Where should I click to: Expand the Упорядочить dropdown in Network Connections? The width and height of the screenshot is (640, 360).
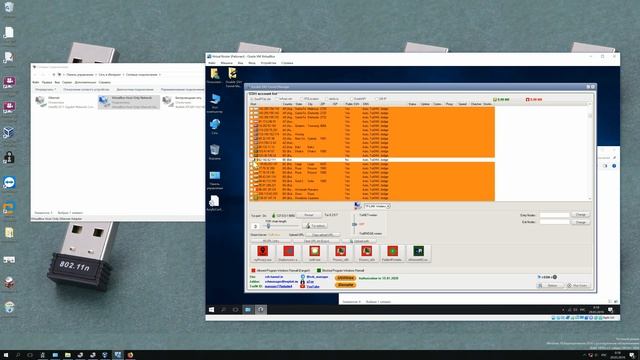(x=45, y=89)
